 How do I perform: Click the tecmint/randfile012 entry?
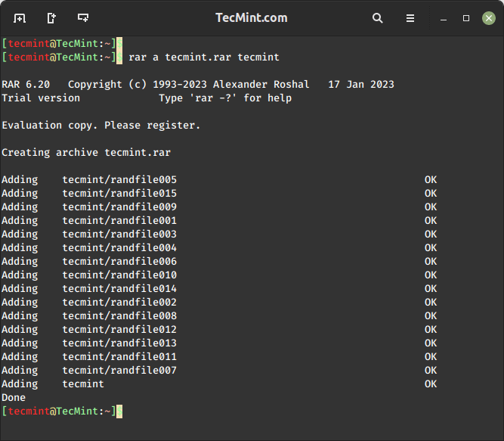[x=119, y=330]
